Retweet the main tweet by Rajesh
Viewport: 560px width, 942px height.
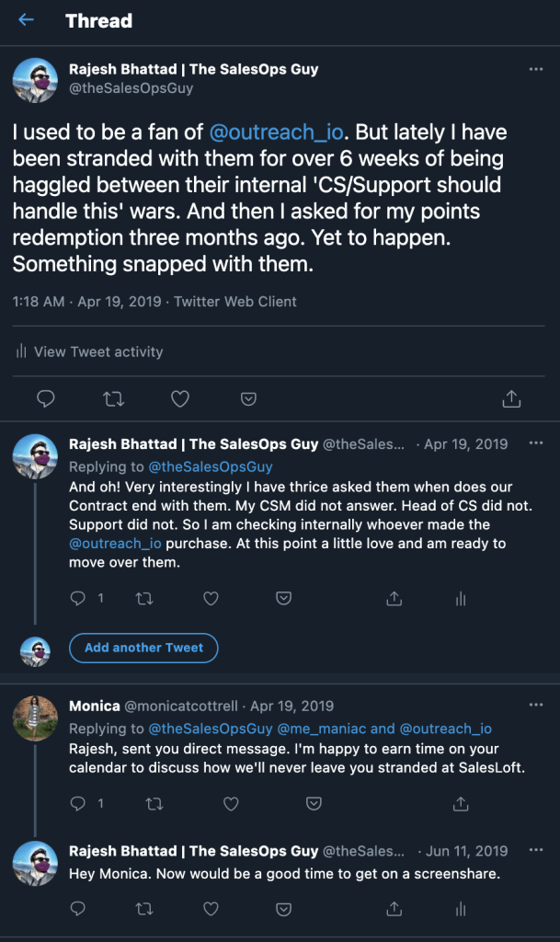pos(113,398)
